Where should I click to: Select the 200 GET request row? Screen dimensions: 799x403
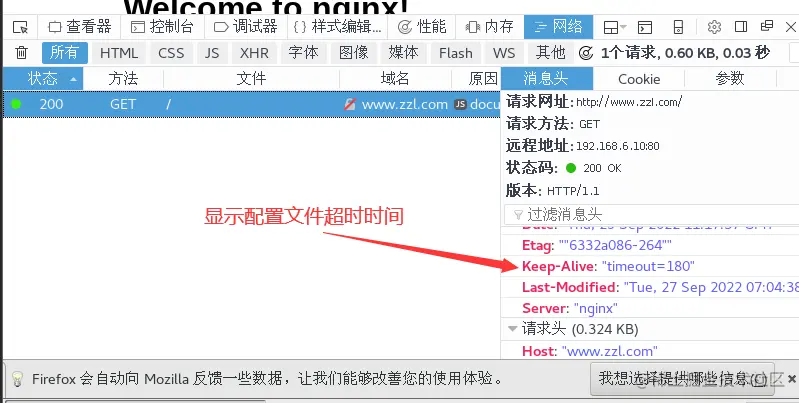[251, 104]
